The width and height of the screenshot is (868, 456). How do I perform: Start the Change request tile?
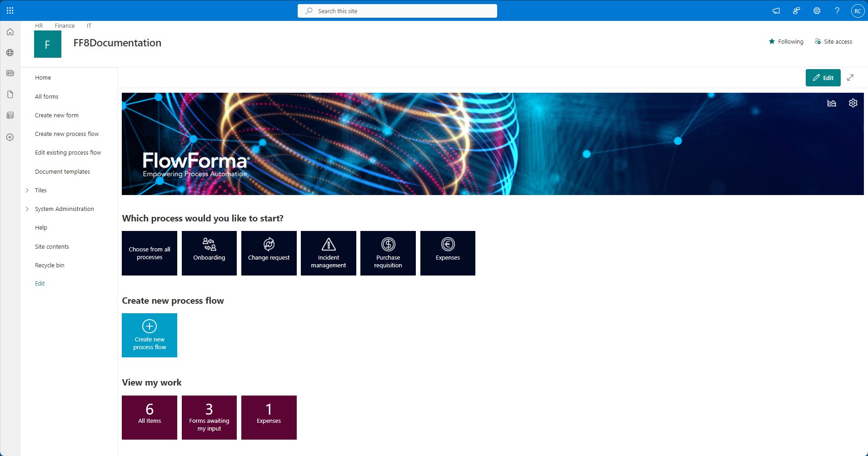(269, 253)
